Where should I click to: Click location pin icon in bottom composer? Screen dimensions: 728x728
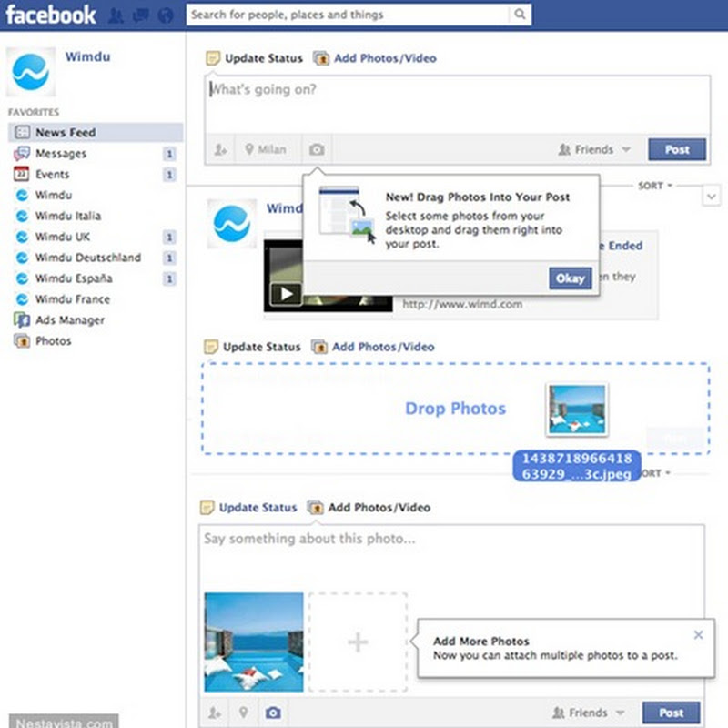[243, 713]
